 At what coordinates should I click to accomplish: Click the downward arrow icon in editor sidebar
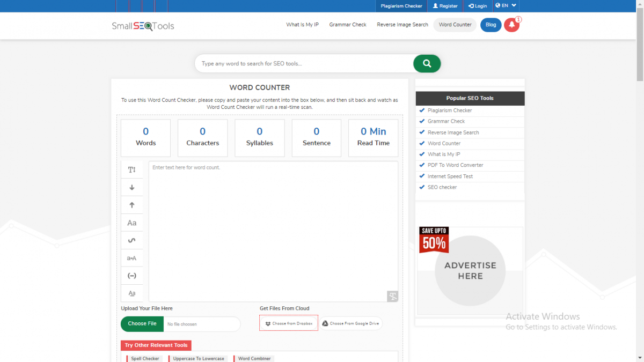(x=132, y=187)
